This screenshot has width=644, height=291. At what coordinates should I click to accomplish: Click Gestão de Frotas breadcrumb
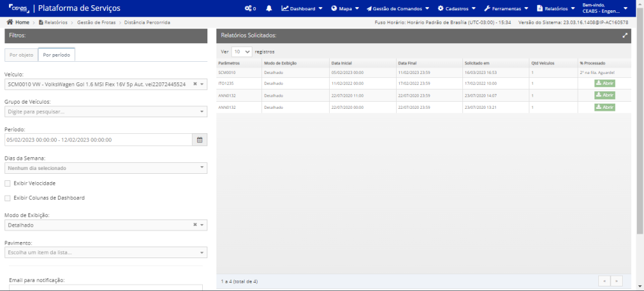(96, 23)
